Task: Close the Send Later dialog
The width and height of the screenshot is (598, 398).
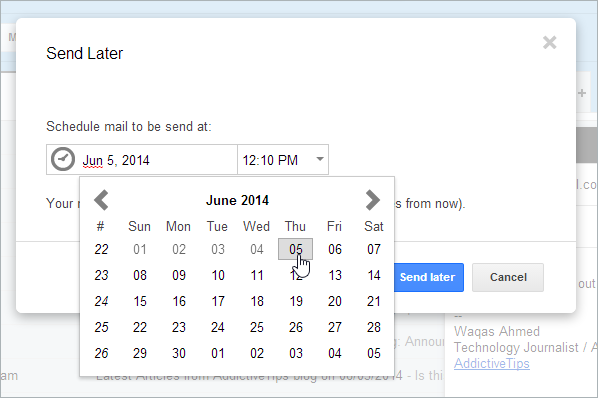Action: (x=550, y=43)
